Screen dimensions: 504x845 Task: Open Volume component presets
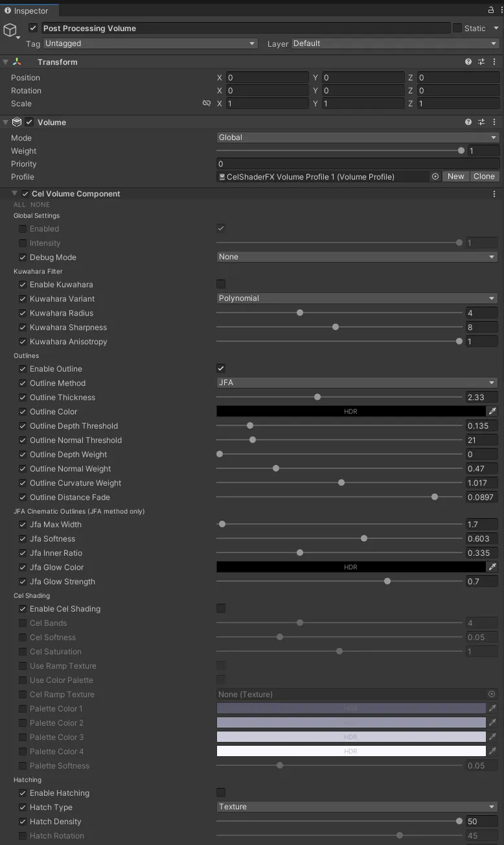point(481,122)
